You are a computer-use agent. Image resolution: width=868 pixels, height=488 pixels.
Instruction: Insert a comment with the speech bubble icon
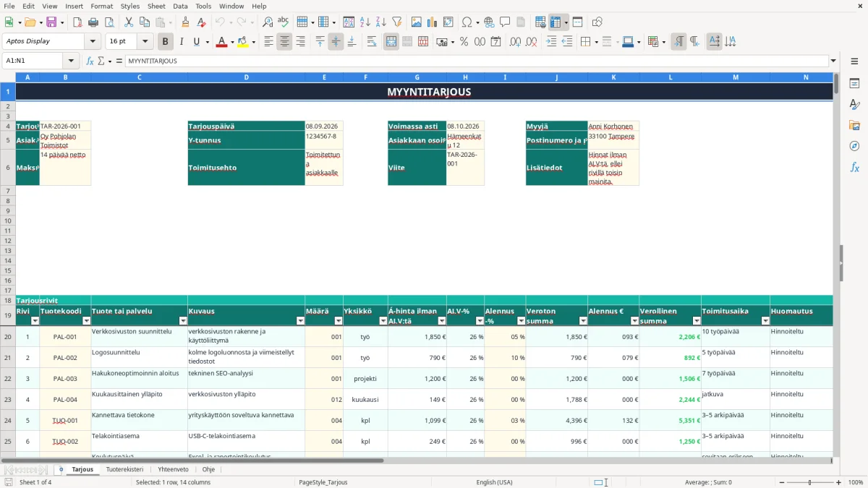[x=505, y=22]
